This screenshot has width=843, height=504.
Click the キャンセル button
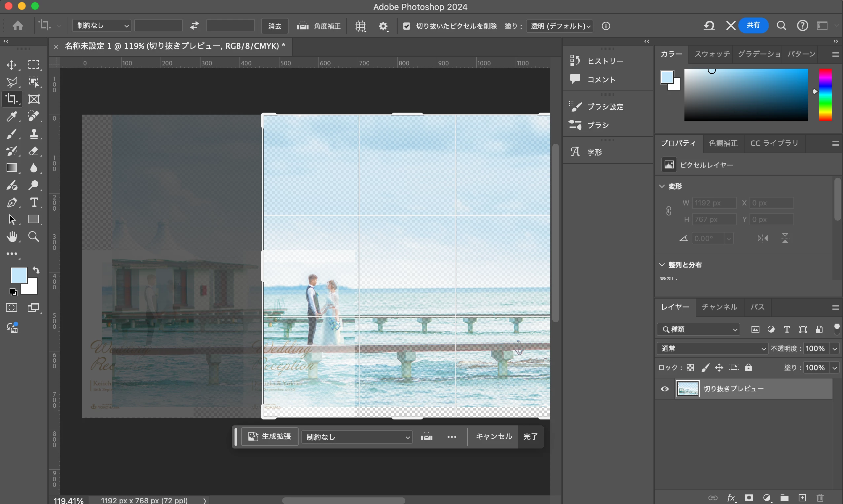point(494,436)
